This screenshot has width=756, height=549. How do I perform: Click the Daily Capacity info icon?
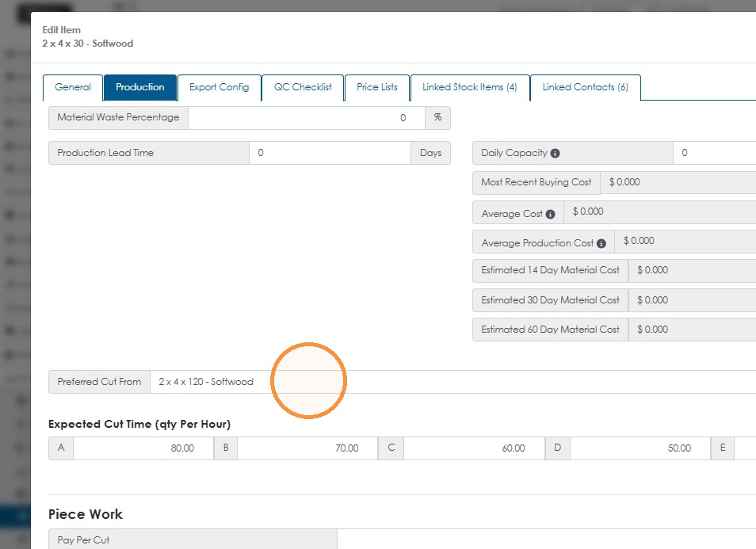point(555,153)
